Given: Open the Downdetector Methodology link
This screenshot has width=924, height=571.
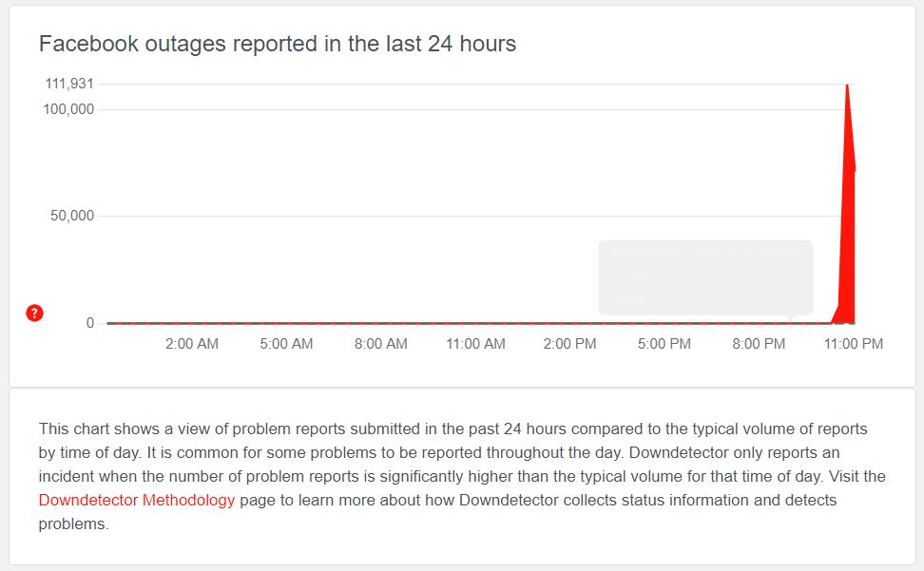Looking at the screenshot, I should coord(137,500).
